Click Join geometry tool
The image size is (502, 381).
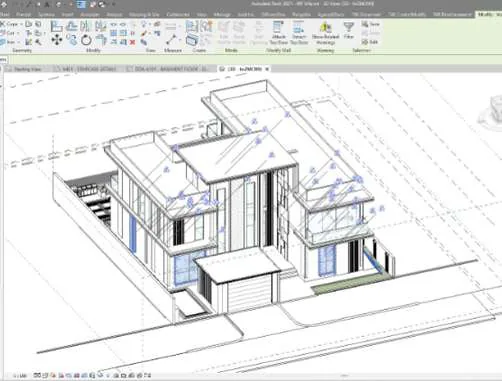tap(8, 42)
